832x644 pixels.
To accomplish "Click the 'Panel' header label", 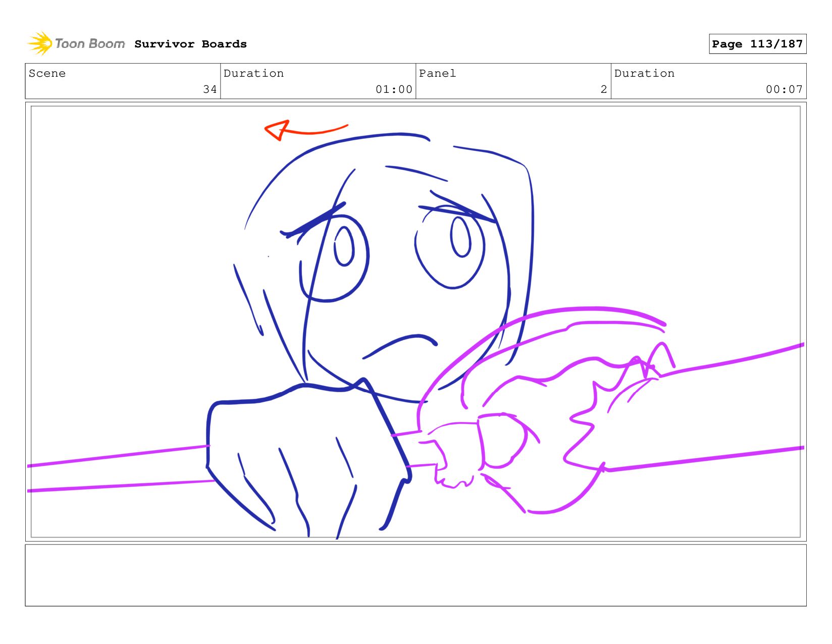I will coord(437,73).
